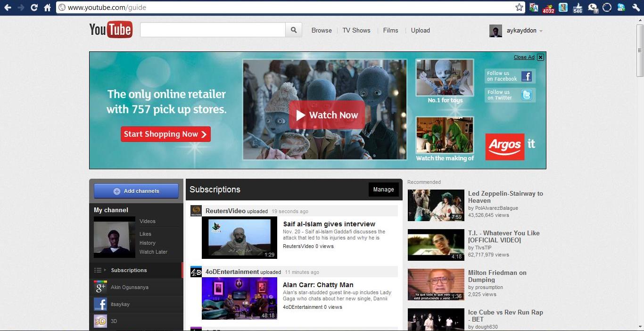Click the Manage subscriptions button
644x331 pixels.
point(384,190)
